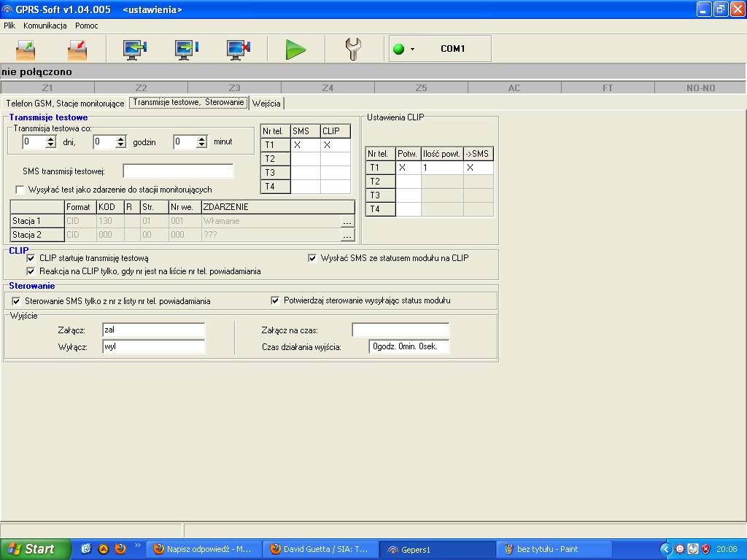The image size is (747, 560).
Task: Switch to bez tytułu - Paint taskbar item
Action: click(x=554, y=550)
